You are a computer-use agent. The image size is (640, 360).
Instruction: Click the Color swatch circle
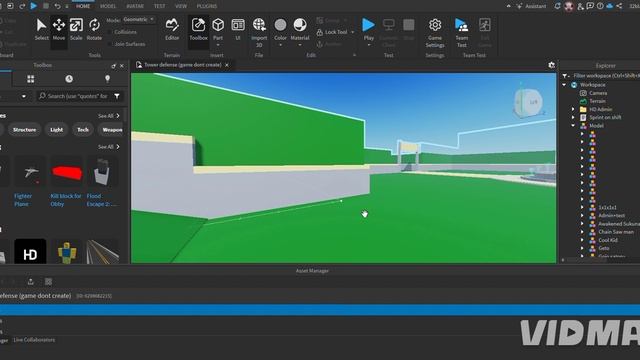click(x=280, y=25)
